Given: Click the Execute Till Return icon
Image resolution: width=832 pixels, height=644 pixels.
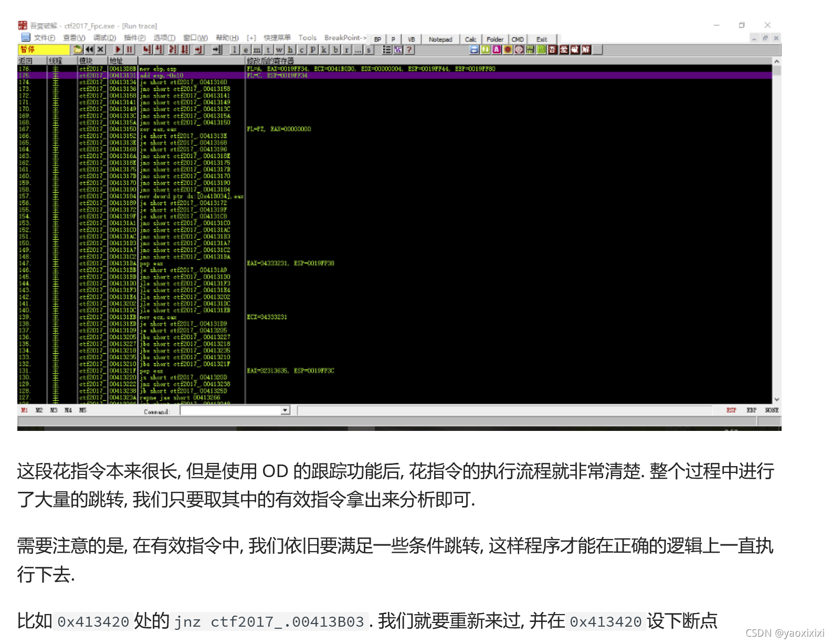Looking at the screenshot, I should 198,49.
